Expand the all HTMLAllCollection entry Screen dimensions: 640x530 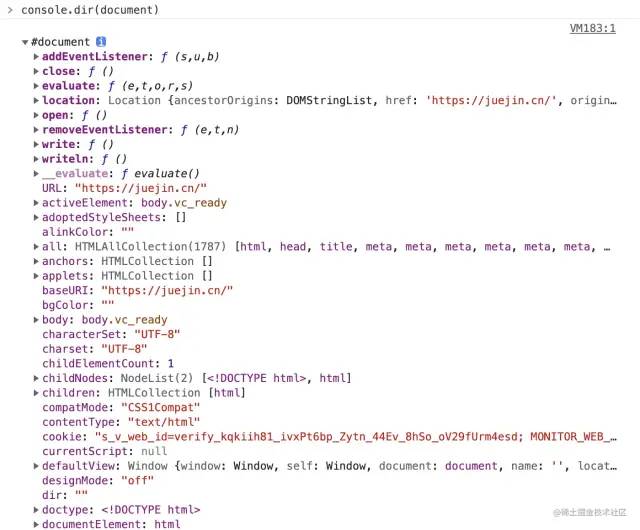[36, 247]
